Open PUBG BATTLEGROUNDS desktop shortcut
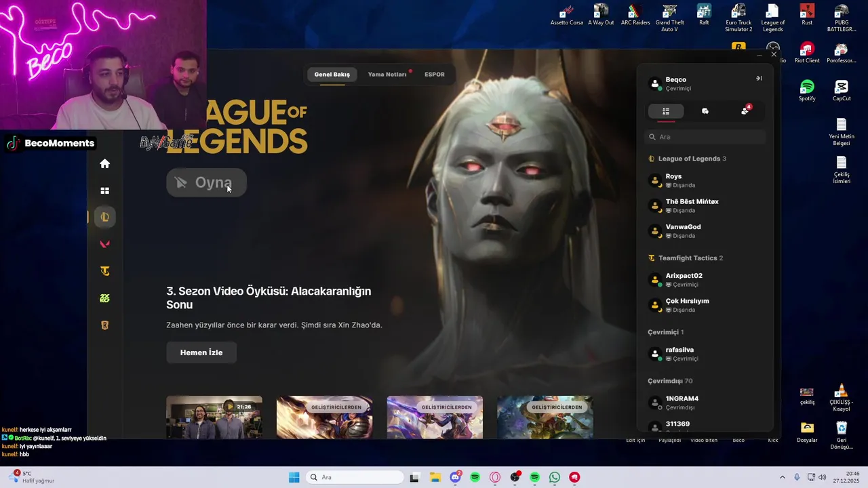This screenshot has width=868, height=488. point(841,18)
